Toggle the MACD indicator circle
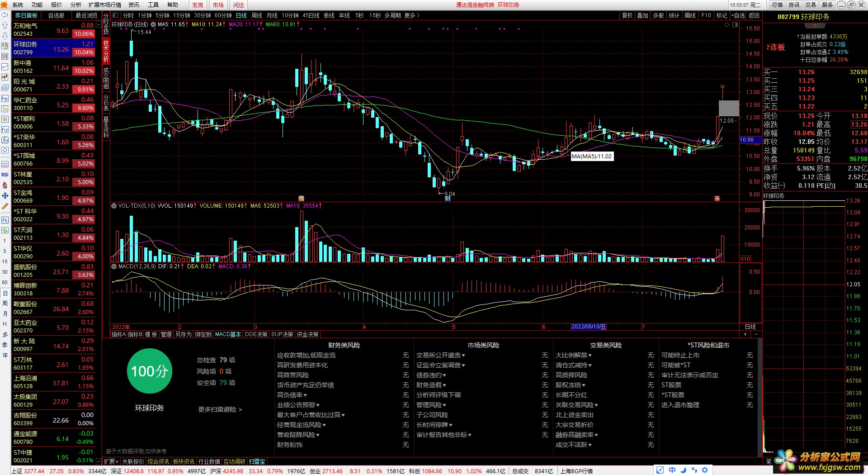 click(114, 266)
